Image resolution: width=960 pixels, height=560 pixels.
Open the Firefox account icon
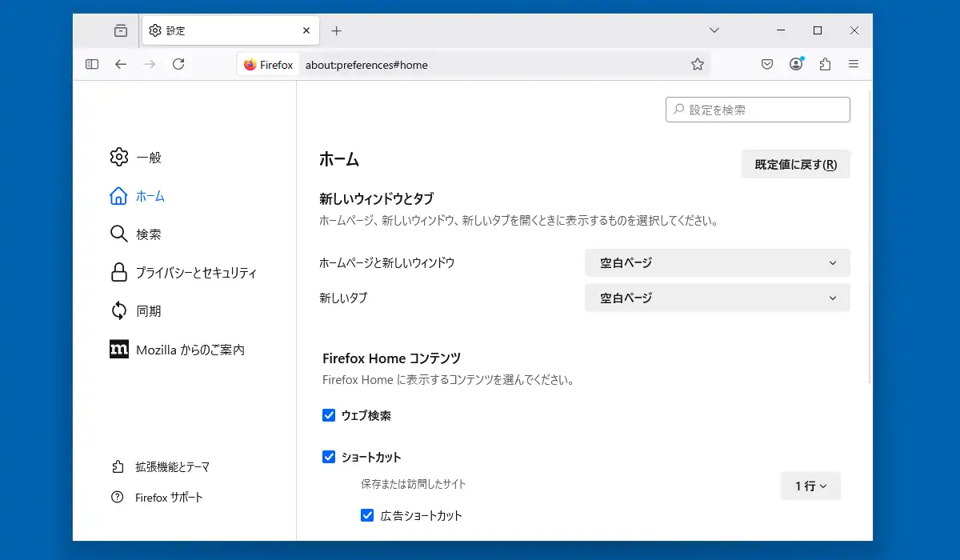click(x=796, y=65)
